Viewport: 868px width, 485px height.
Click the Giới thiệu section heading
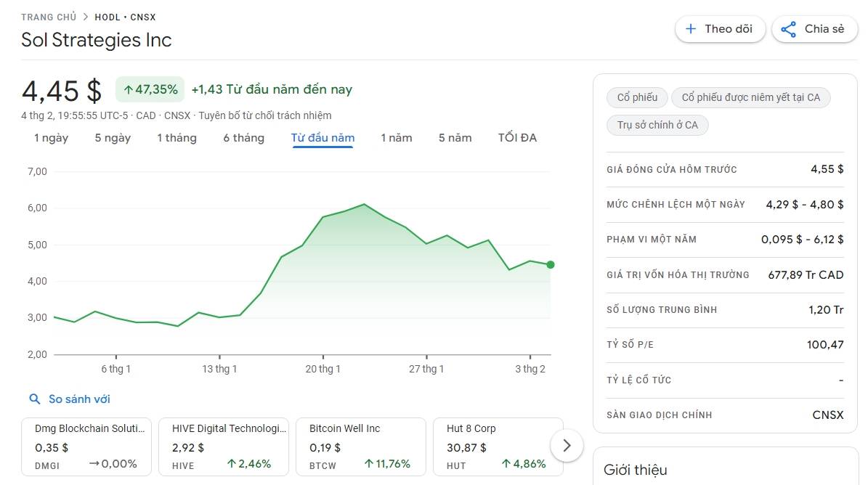tap(636, 470)
